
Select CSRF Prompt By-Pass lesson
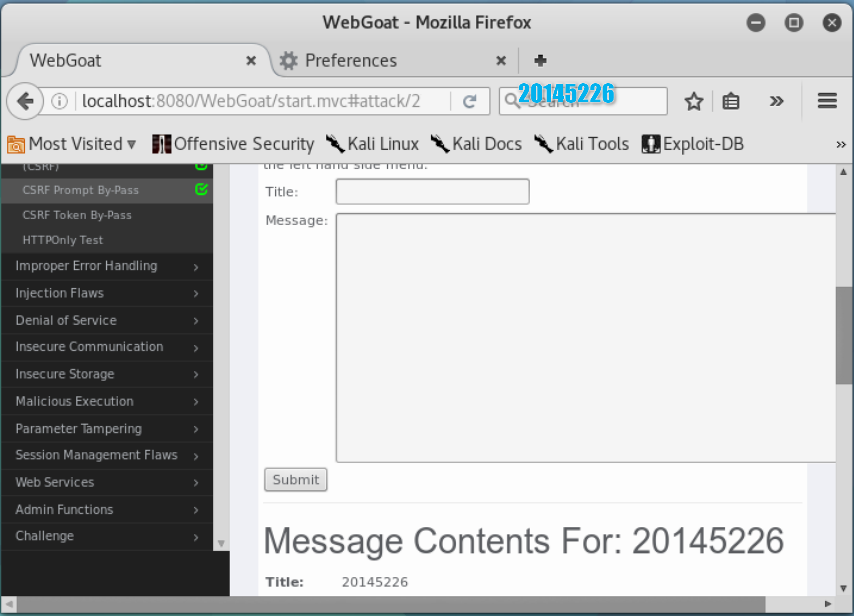(107, 190)
